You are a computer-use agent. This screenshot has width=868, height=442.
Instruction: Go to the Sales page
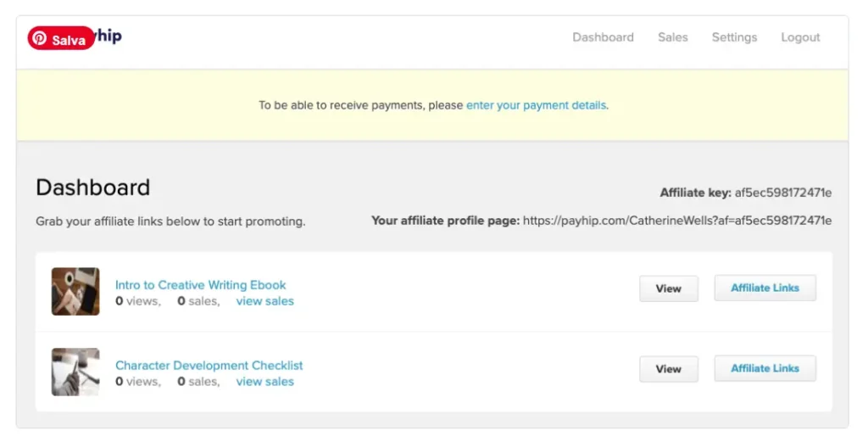tap(672, 37)
